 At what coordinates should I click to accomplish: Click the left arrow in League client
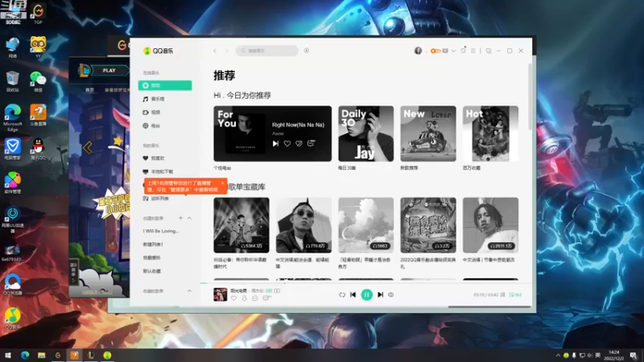tap(88, 147)
